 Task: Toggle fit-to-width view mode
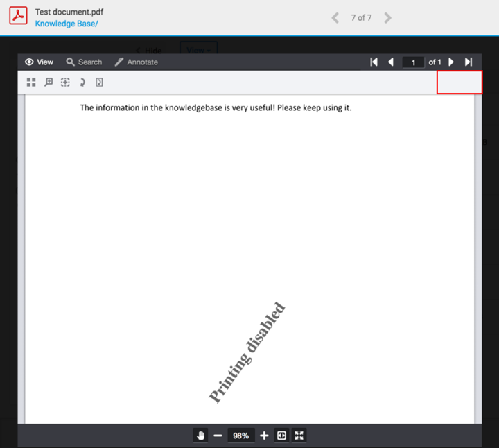pyautogui.click(x=281, y=436)
